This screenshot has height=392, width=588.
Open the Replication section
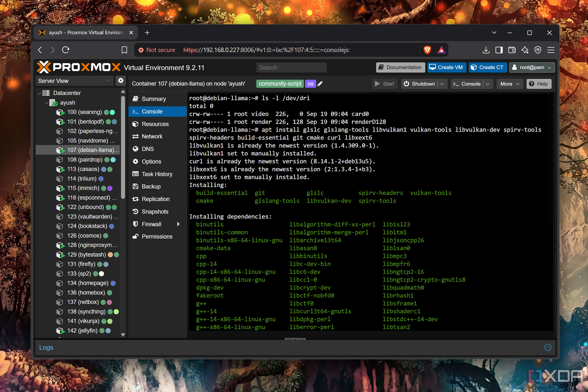coord(157,199)
